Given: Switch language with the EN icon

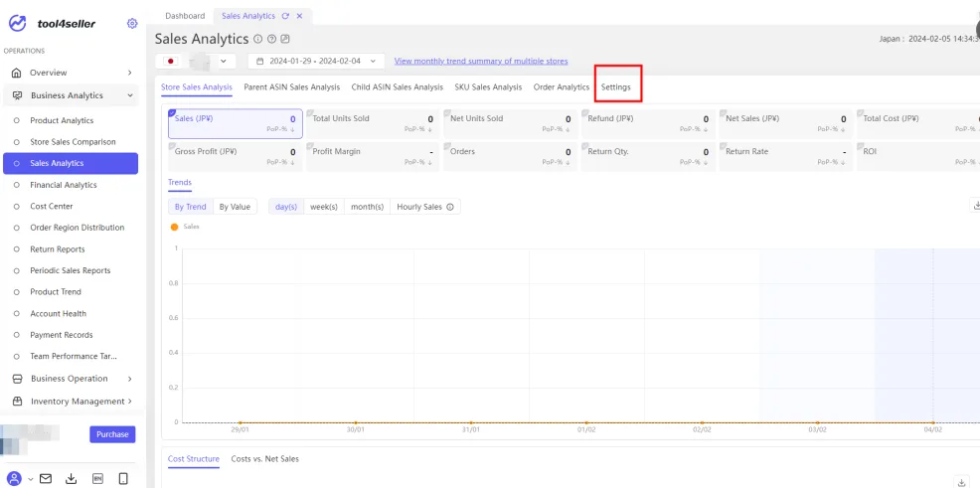Looking at the screenshot, I should tap(97, 479).
